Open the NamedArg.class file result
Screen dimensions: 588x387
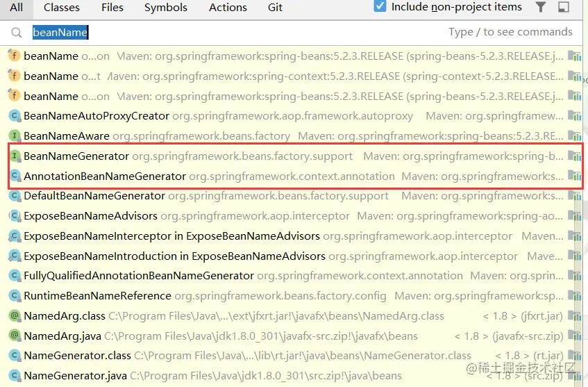tap(291, 316)
